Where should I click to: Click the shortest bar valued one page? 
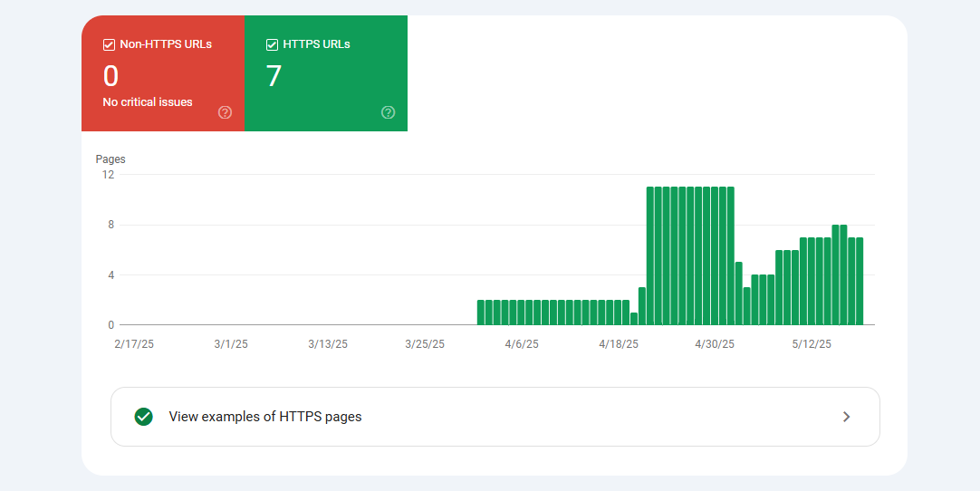coord(634,319)
